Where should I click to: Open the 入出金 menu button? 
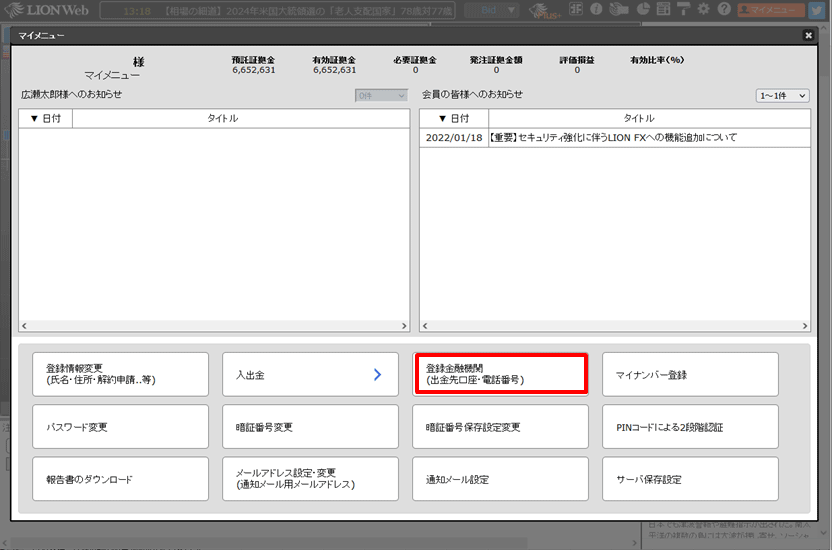(x=310, y=374)
